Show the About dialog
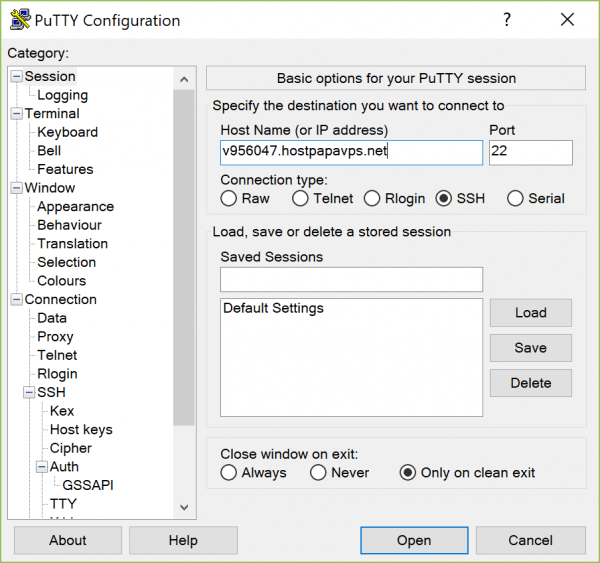 [x=68, y=540]
